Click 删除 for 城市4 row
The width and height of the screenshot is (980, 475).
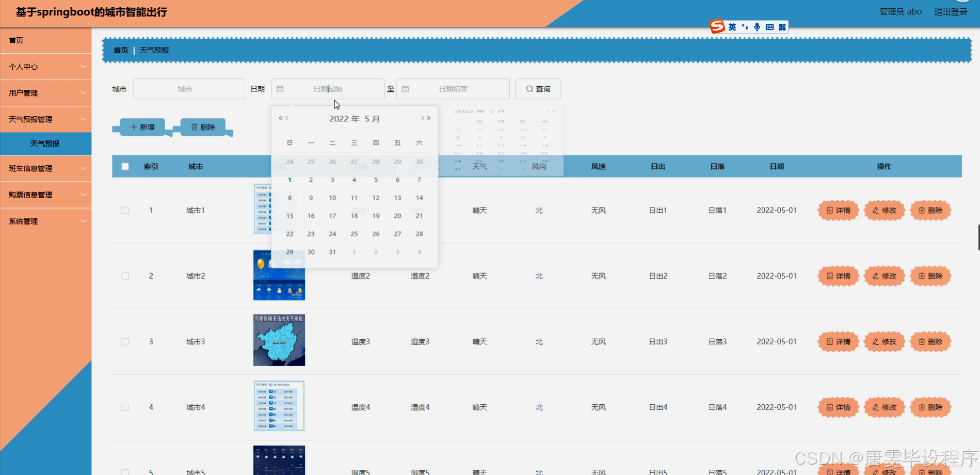(x=930, y=407)
